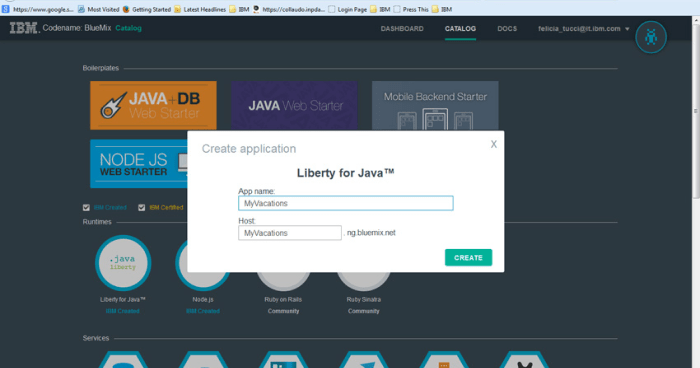Screen dimensions: 700x368
Task: Click the CREATE button in the dialog
Action: pos(468,258)
